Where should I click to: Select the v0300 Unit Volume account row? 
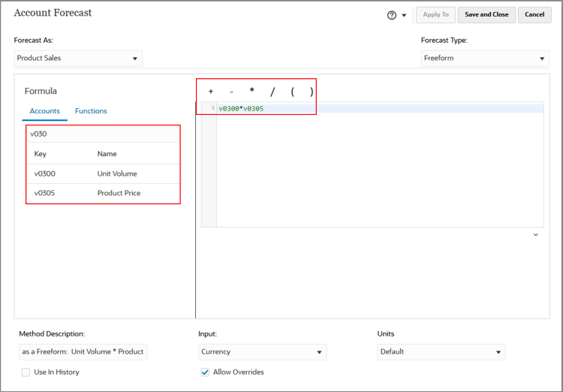(x=104, y=174)
